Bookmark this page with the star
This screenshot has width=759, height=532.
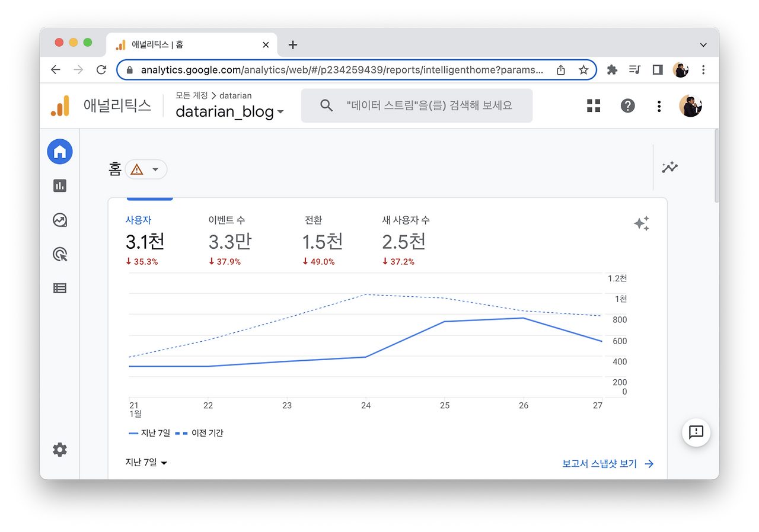(583, 70)
